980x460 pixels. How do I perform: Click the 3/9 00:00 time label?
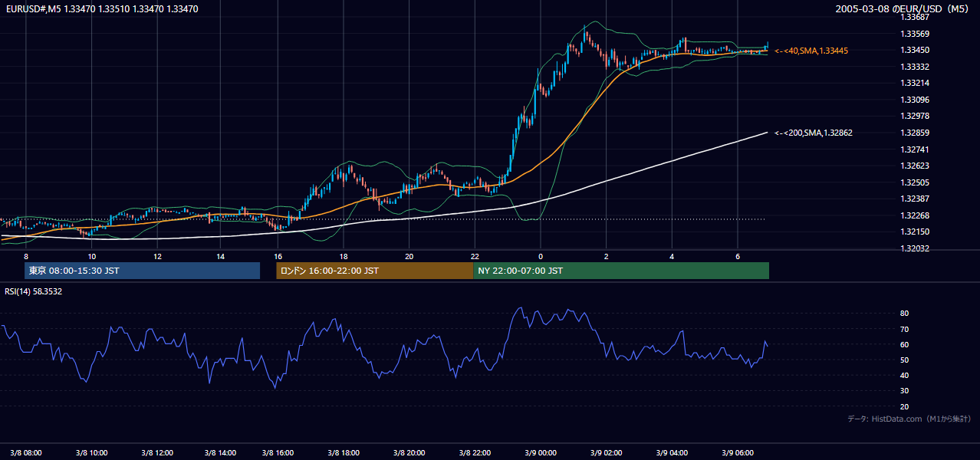540,452
